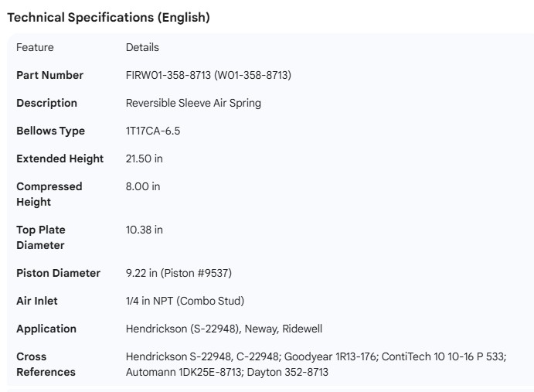Click the Part Number row label
The image size is (534, 392).
49,75
